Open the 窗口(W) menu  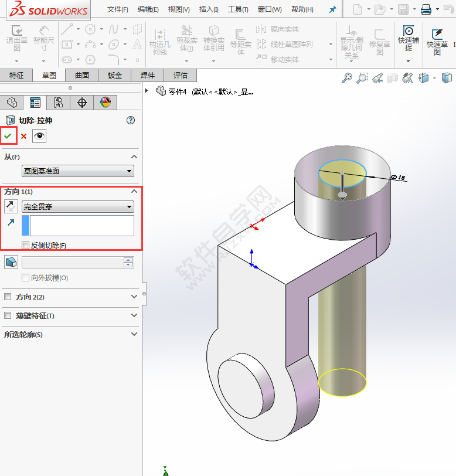point(270,9)
